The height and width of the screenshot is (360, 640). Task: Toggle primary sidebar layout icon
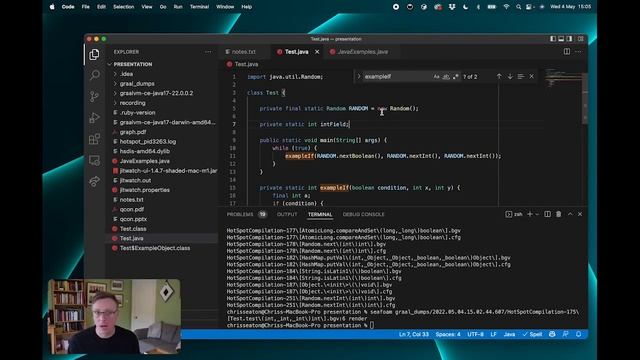coord(553,39)
